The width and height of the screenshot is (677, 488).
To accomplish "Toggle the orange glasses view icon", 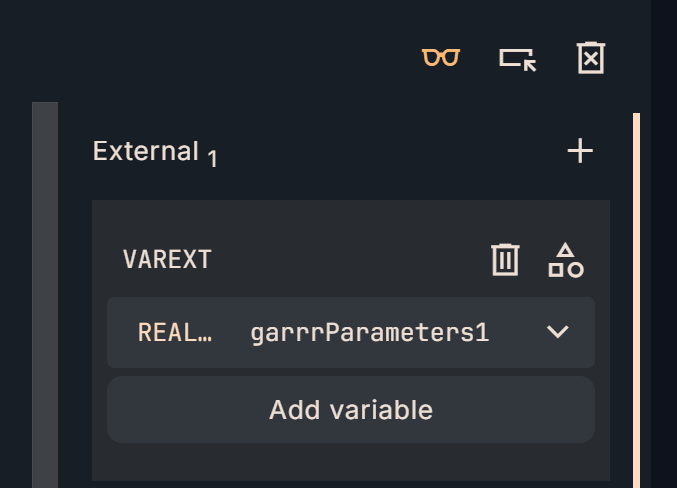I will coord(440,58).
